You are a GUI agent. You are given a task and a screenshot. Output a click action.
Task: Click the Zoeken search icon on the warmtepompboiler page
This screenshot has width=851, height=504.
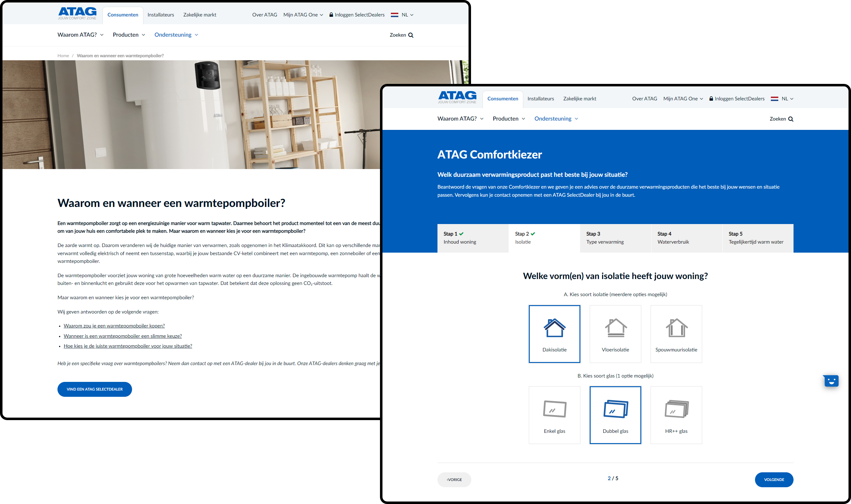(x=410, y=35)
